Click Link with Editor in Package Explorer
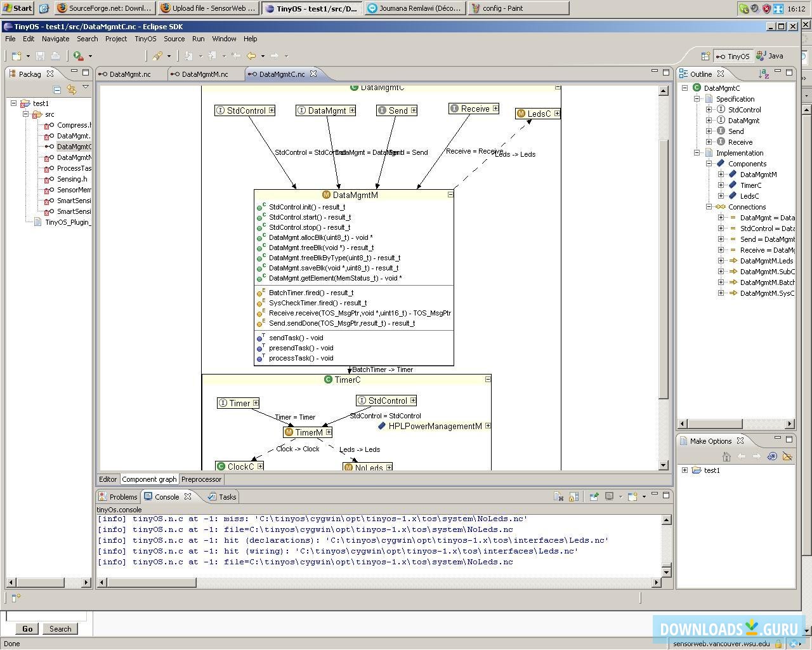812x650 pixels. pos(71,90)
